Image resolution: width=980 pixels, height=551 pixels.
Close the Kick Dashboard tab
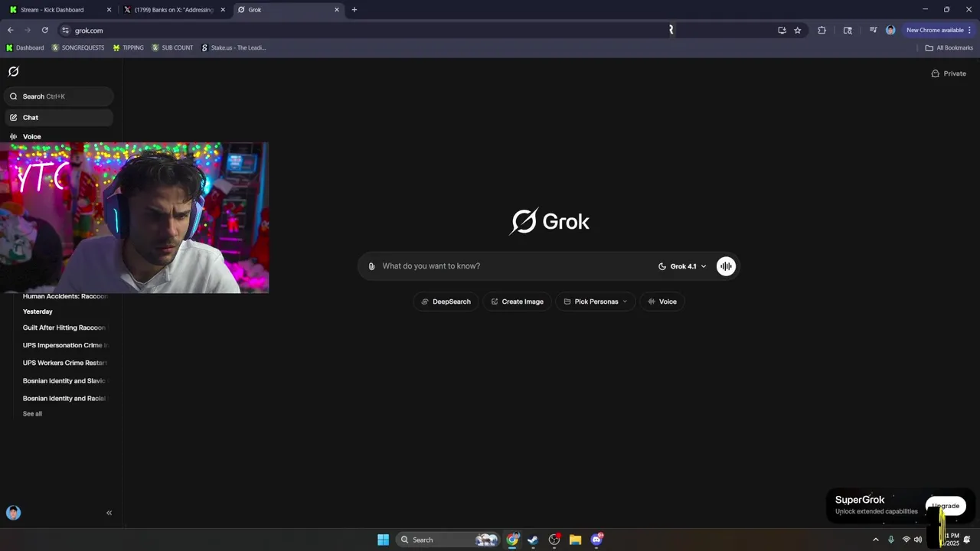click(109, 10)
